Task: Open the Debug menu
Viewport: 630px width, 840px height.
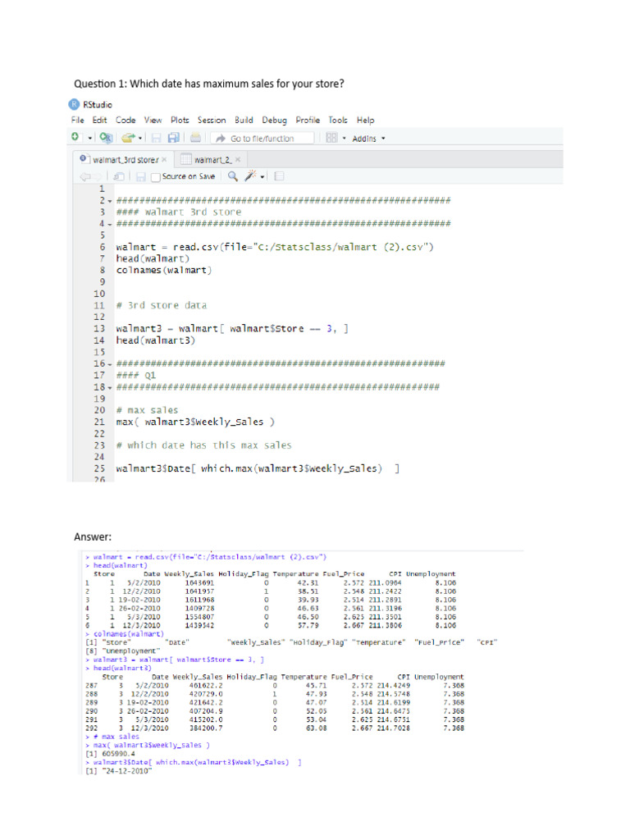Action: click(274, 120)
